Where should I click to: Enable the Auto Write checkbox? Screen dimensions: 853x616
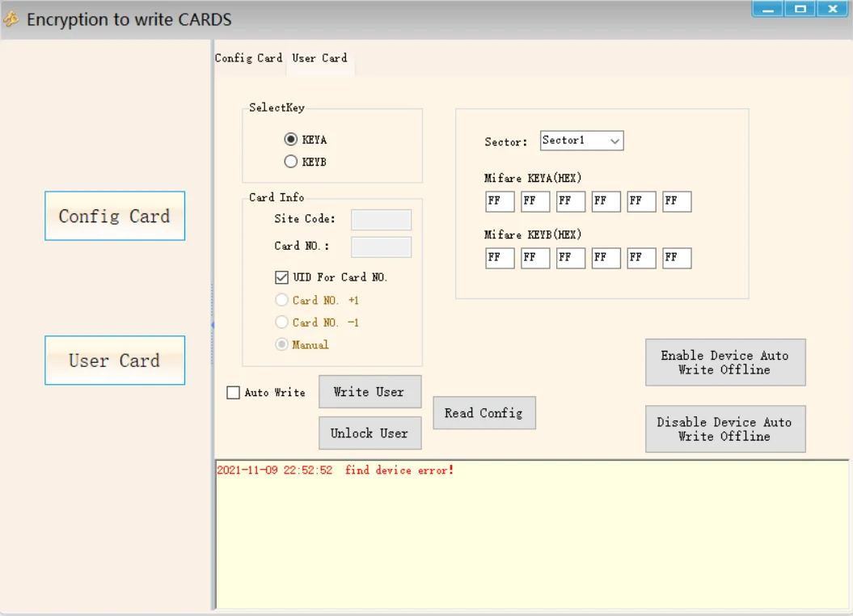click(x=234, y=393)
